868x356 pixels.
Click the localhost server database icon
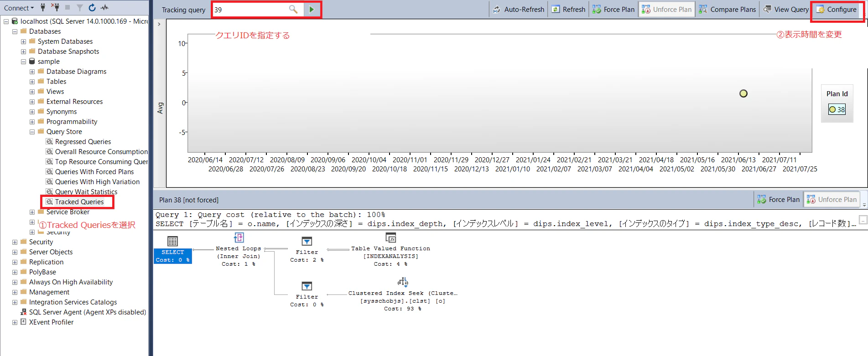(x=15, y=21)
